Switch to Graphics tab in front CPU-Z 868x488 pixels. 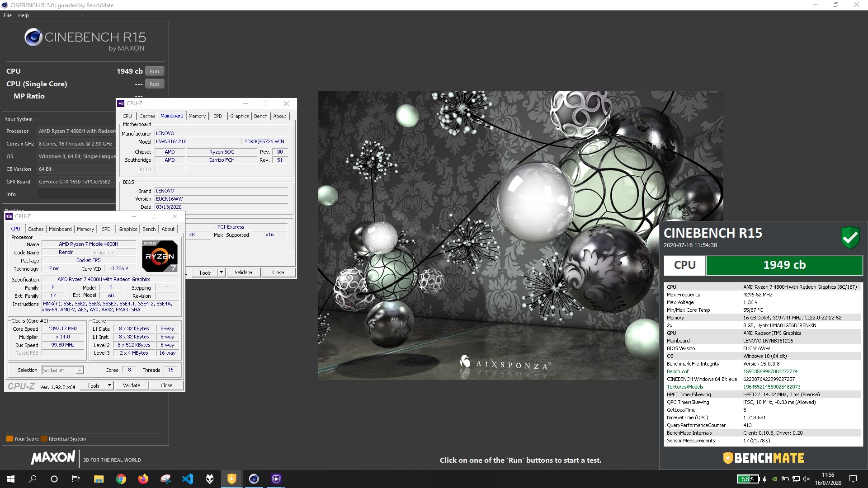128,229
